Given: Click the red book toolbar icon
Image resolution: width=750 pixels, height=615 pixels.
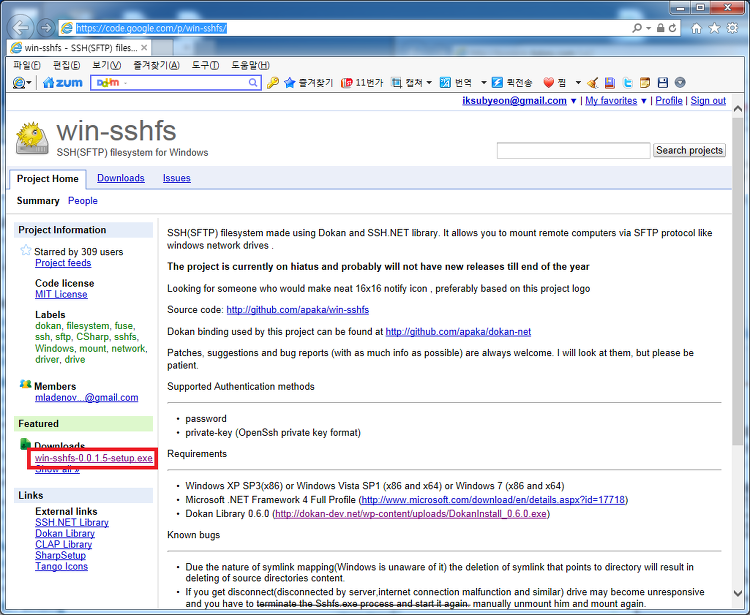Looking at the screenshot, I should click(609, 83).
